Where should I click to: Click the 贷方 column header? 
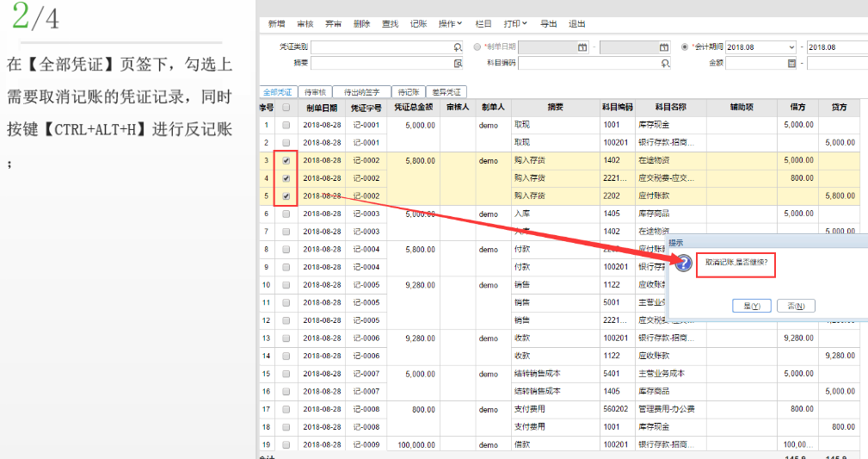point(840,108)
